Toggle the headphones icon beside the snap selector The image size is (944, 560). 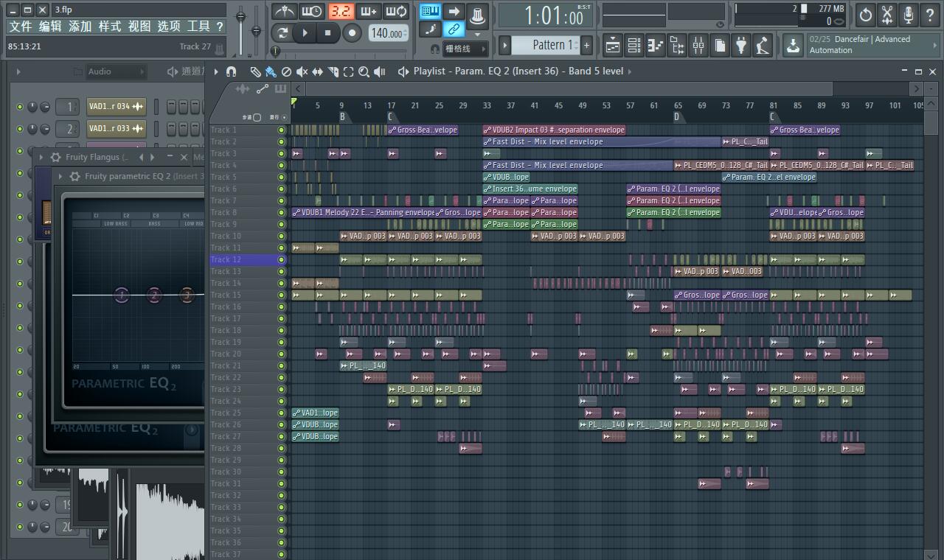pyautogui.click(x=435, y=49)
